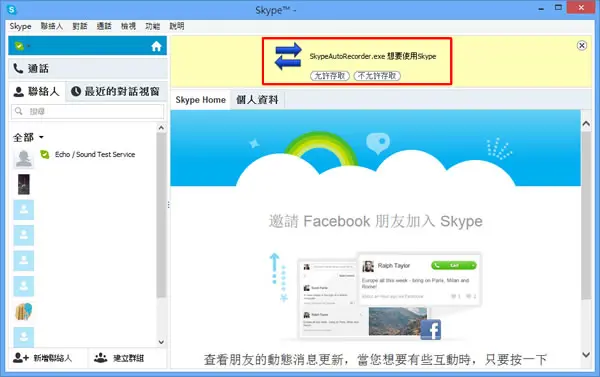Select the contact with colorful balloon avatar
Screen dimensions: 600x377
click(x=24, y=312)
